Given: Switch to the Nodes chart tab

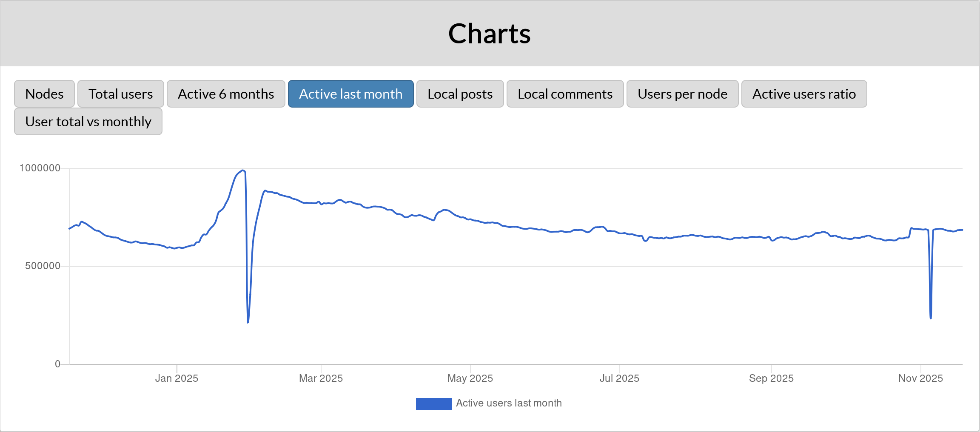Looking at the screenshot, I should 44,94.
